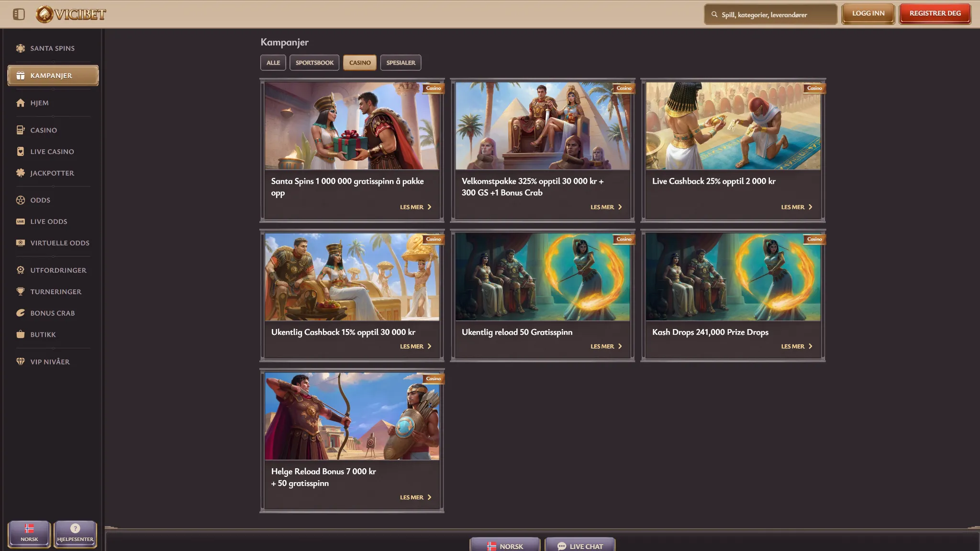Click the Live Casino card icon

click(x=20, y=152)
